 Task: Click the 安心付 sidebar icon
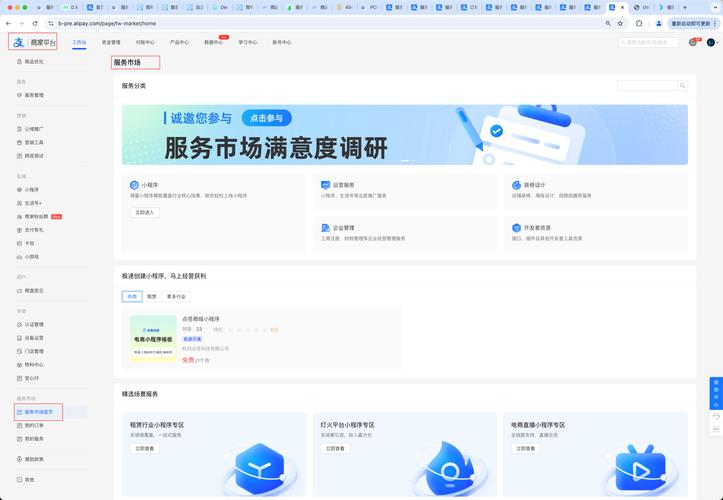pos(19,378)
